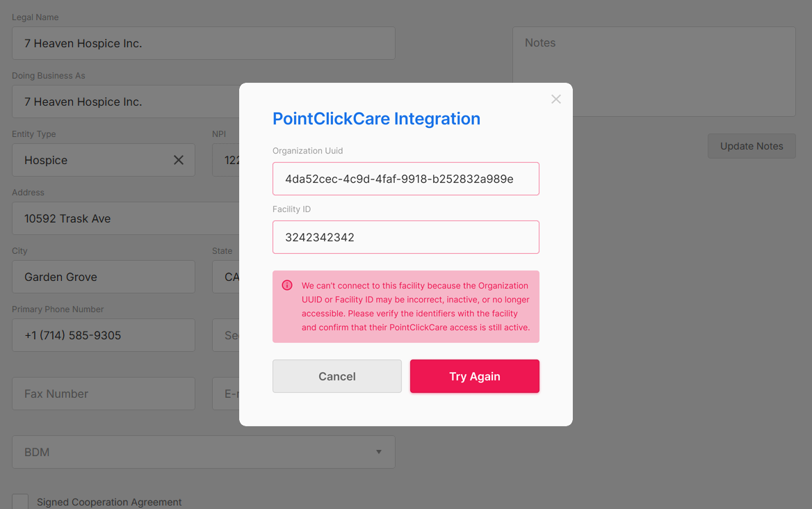Click the NPI input field

click(227, 160)
